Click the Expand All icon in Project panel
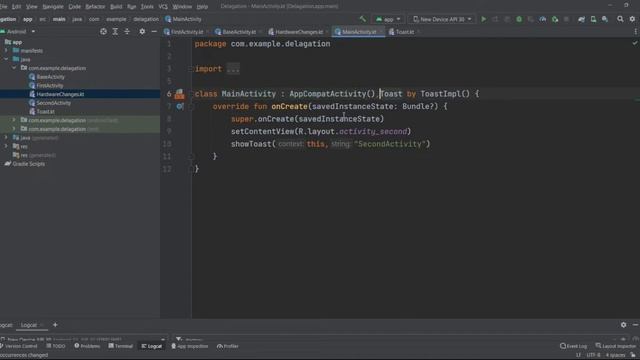640x360 pixels. [x=115, y=31]
